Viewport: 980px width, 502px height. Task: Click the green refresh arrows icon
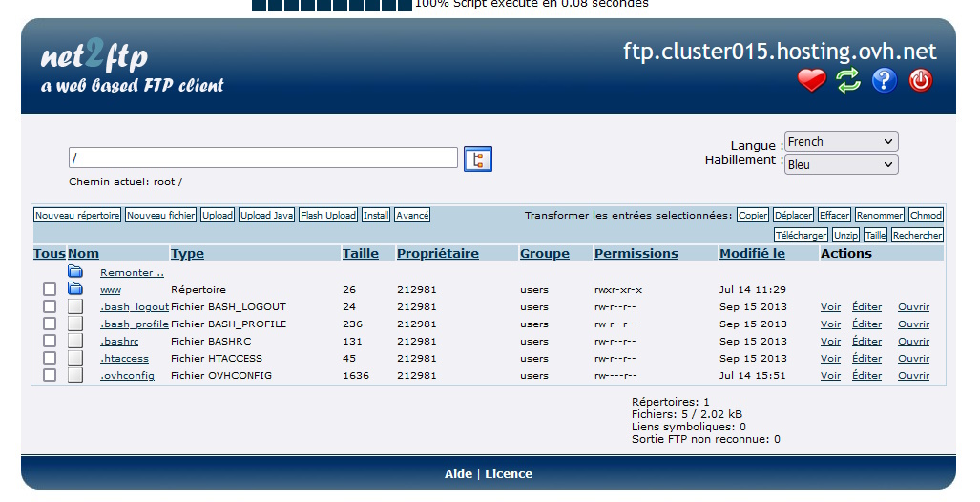pyautogui.click(x=848, y=81)
